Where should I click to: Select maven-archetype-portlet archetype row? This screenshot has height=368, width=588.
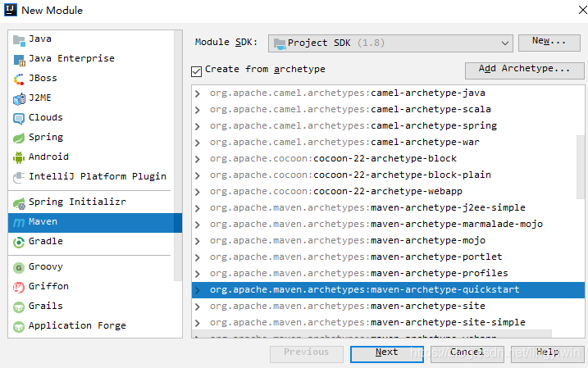coord(388,257)
